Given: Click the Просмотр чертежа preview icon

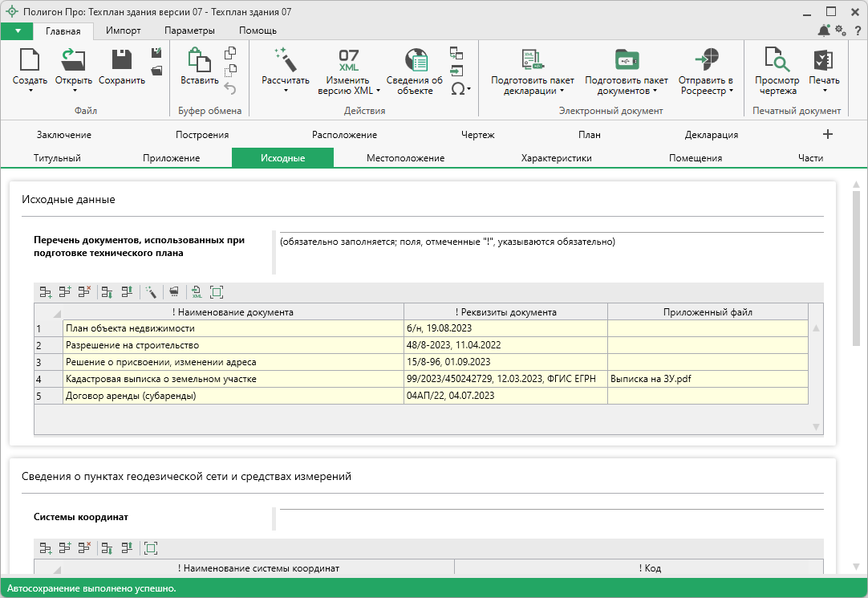Looking at the screenshot, I should point(777,60).
